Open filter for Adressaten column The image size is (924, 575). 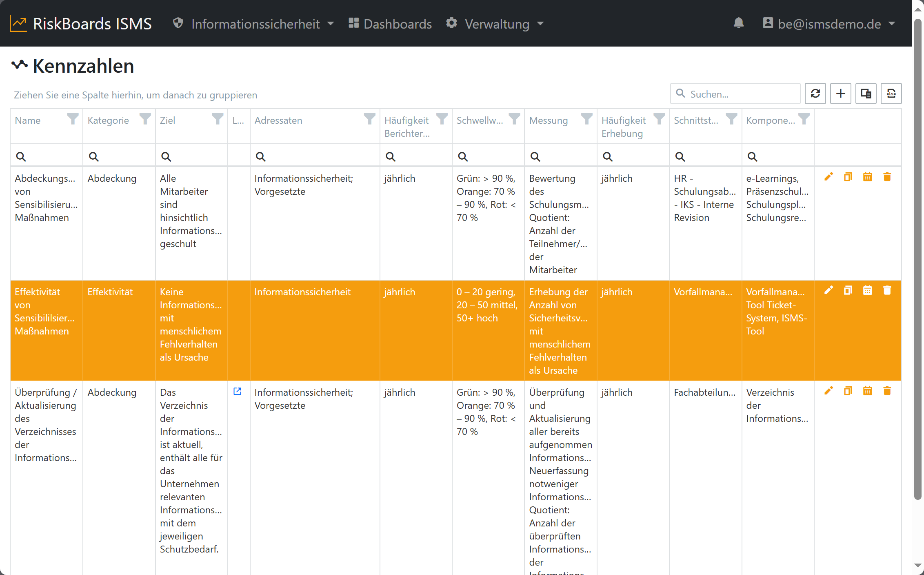pos(369,119)
